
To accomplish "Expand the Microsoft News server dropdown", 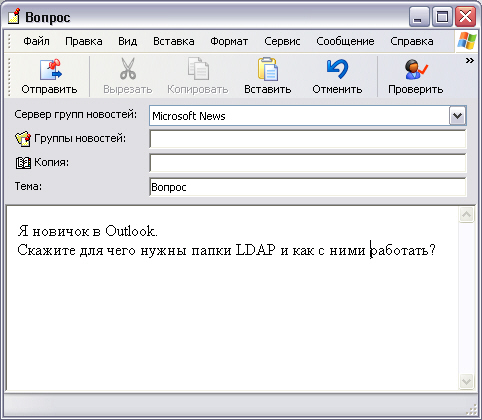I will (x=457, y=116).
